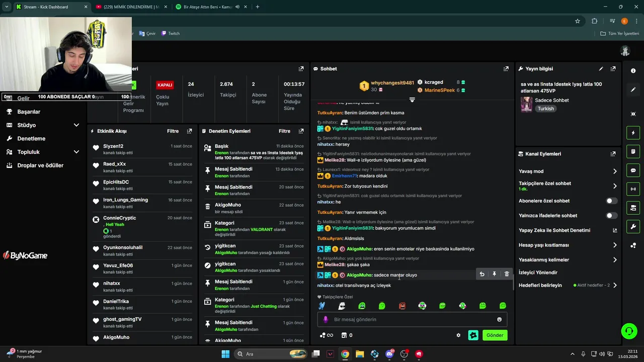This screenshot has width=644, height=362.
Task: Click the purple microphone icon in message field
Action: point(326,319)
